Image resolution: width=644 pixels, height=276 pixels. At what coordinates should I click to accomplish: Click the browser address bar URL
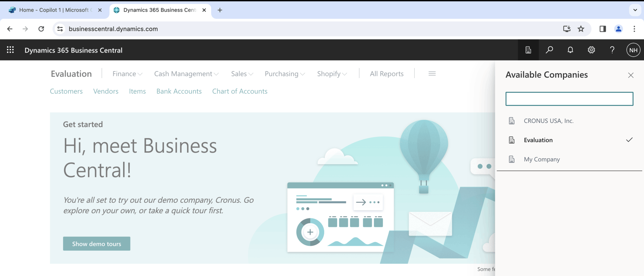coord(113,29)
